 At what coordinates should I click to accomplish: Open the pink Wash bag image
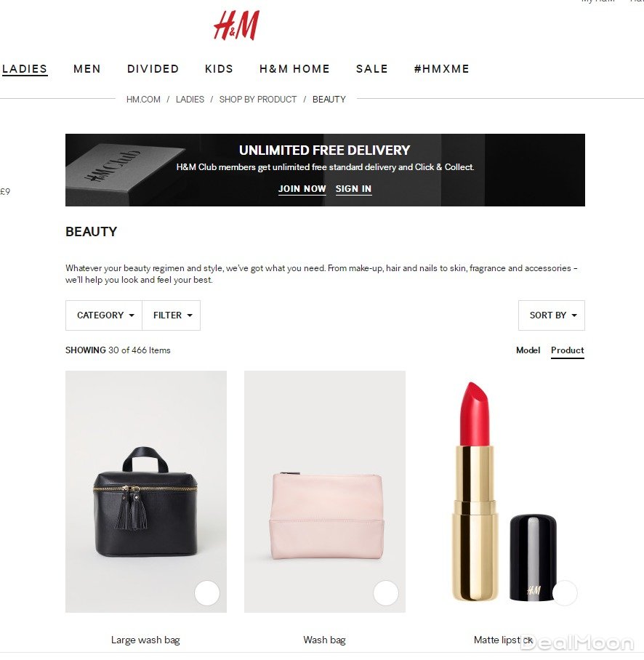pos(324,491)
